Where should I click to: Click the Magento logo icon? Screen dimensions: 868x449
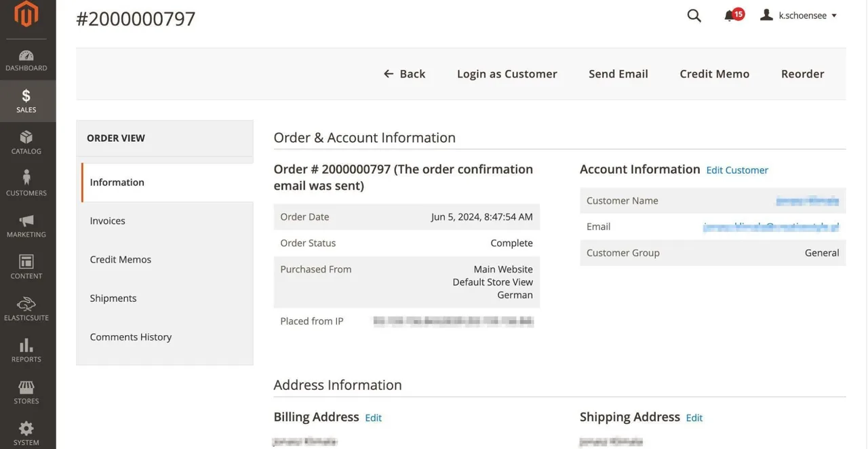[26, 14]
